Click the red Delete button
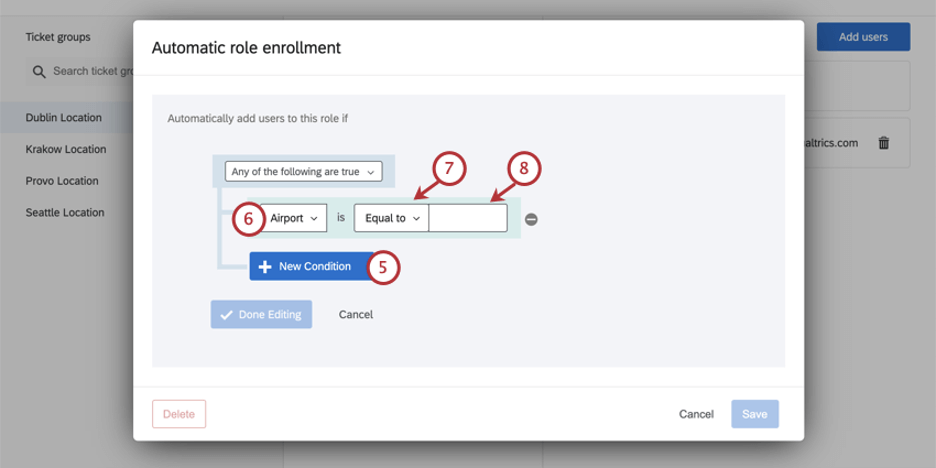Image resolution: width=936 pixels, height=468 pixels. [179, 414]
